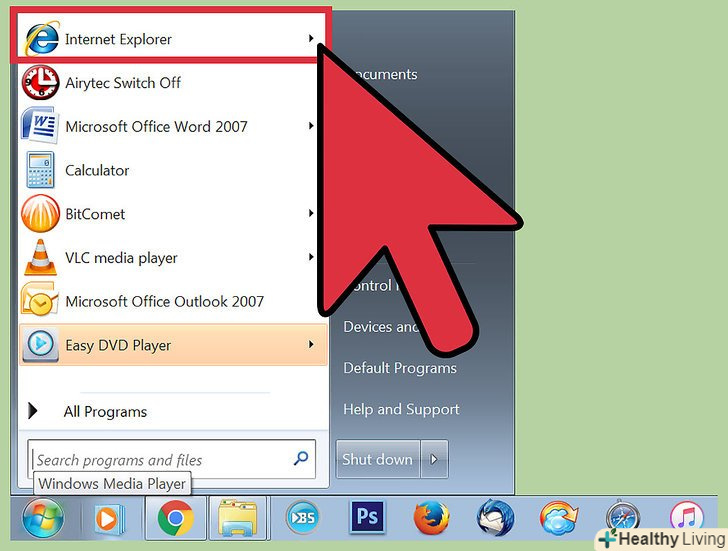Click the Search programs and files field
The width and height of the screenshot is (728, 551).
[171, 459]
